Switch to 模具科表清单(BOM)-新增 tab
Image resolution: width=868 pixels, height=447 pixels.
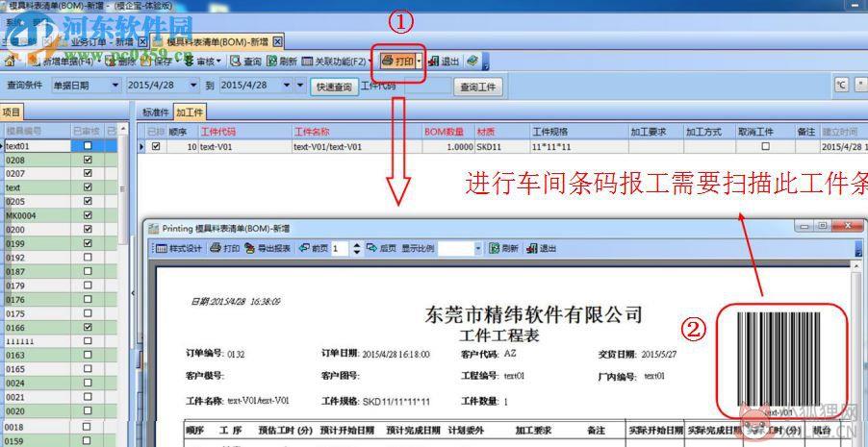[x=218, y=41]
